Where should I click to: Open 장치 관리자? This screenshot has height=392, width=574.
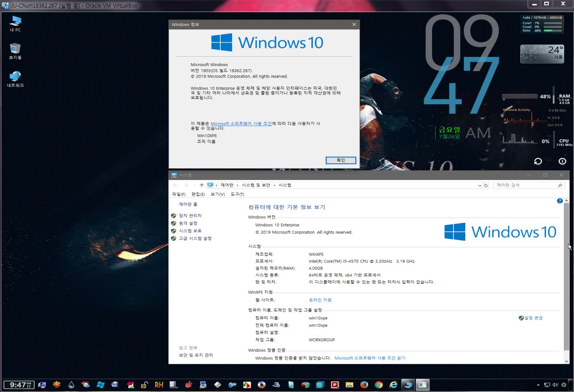point(190,216)
